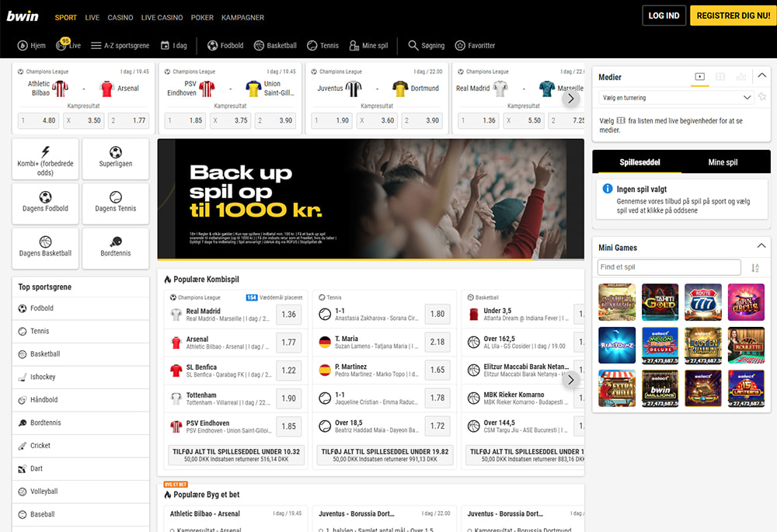Switch to video view in Medier panel
777x532 pixels.
click(700, 77)
